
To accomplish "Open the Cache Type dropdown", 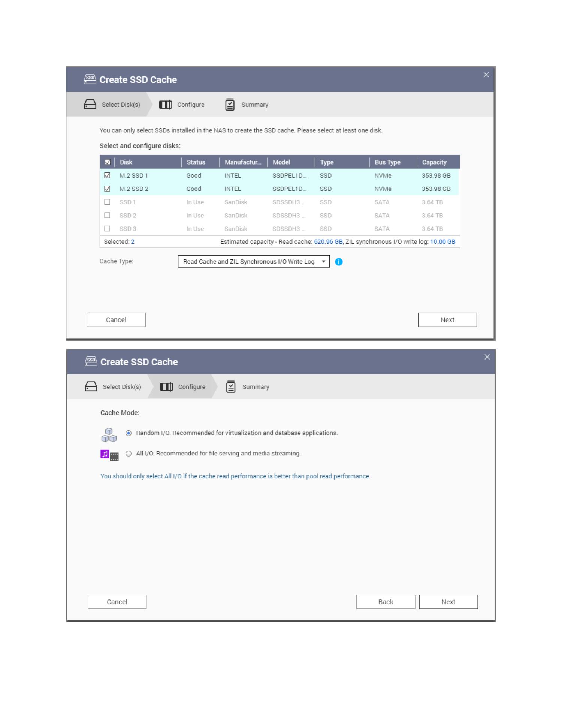I will (254, 261).
